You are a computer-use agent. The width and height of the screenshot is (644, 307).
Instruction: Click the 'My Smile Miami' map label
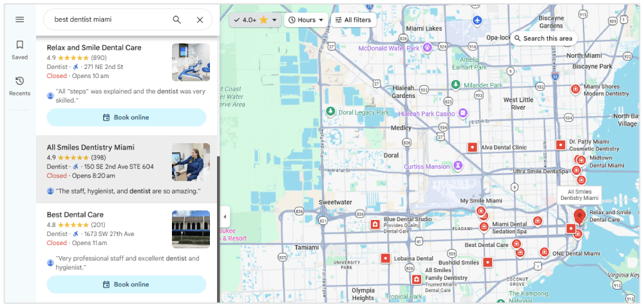pos(481,201)
